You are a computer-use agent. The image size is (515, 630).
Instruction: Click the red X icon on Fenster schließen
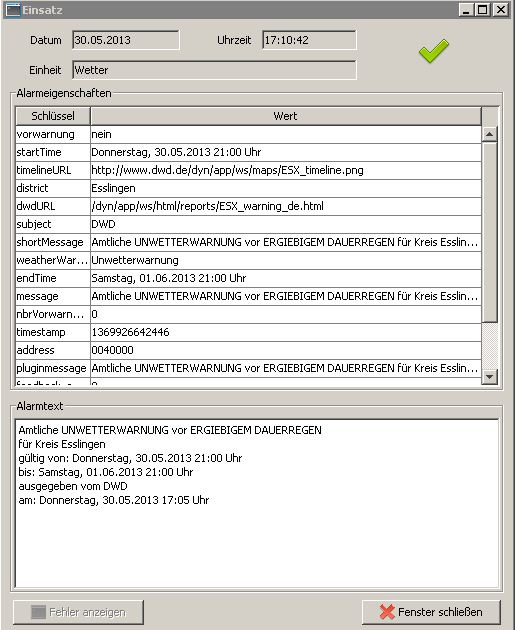(387, 612)
